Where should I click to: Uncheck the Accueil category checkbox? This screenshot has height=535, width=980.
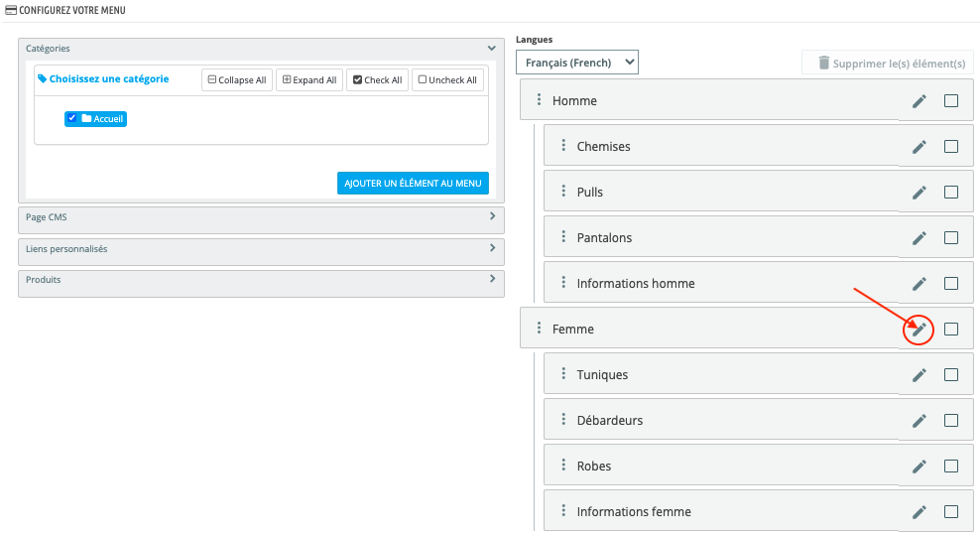point(72,118)
